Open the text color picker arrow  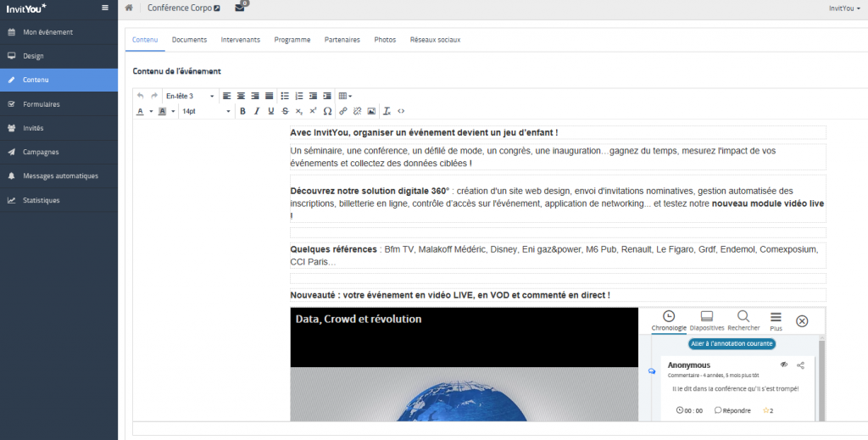(151, 111)
